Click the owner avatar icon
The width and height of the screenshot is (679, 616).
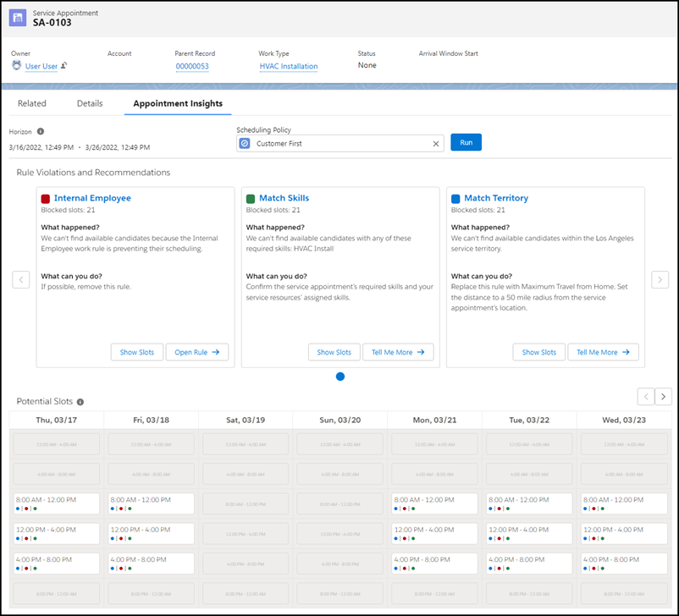coord(16,66)
